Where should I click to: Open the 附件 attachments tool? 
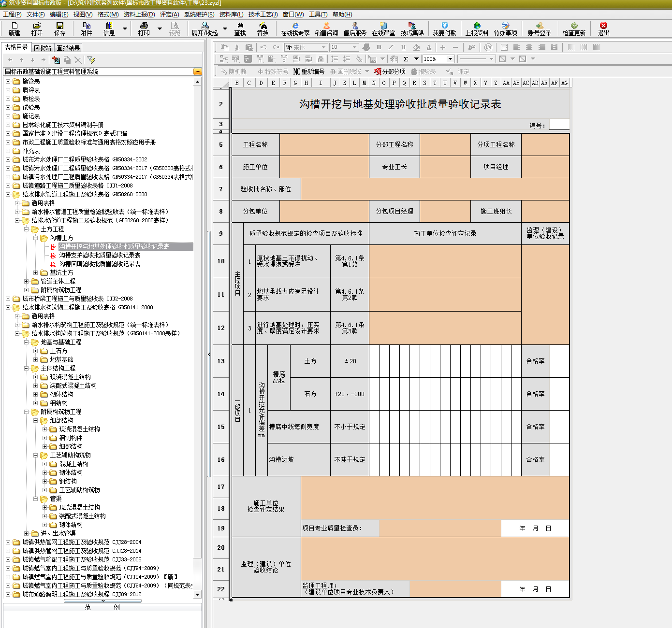click(x=86, y=29)
